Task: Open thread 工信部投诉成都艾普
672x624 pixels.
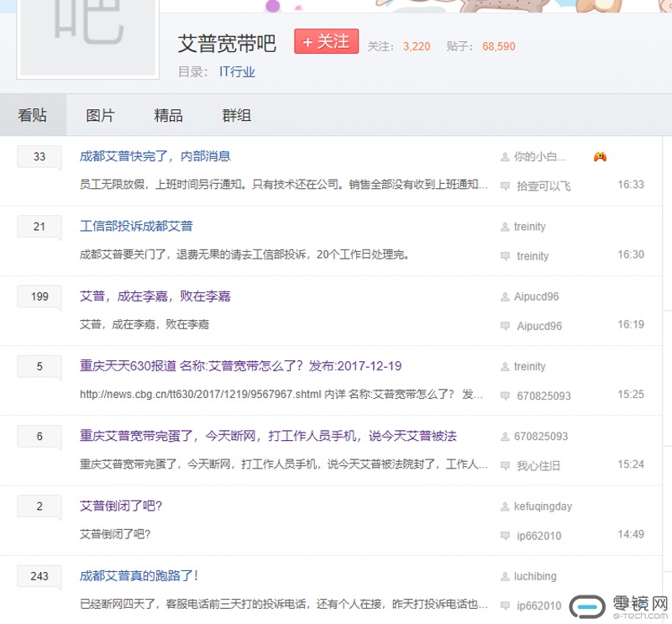Action: point(136,226)
